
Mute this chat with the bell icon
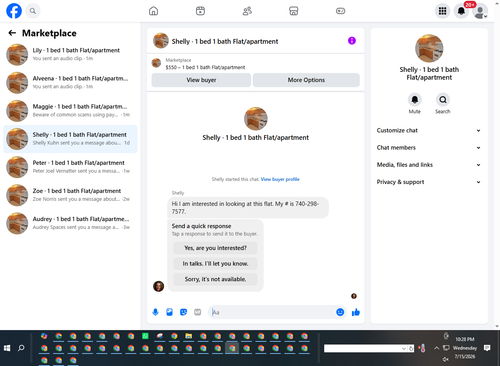[415, 99]
